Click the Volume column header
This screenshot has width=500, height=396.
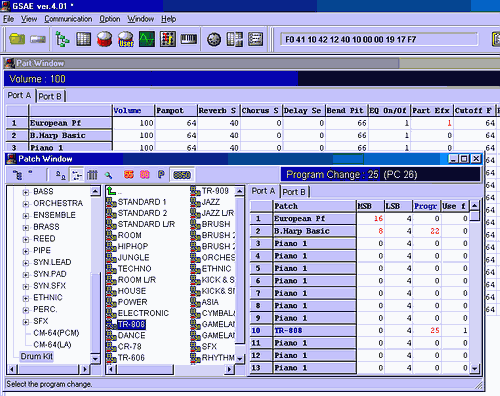(x=133, y=111)
